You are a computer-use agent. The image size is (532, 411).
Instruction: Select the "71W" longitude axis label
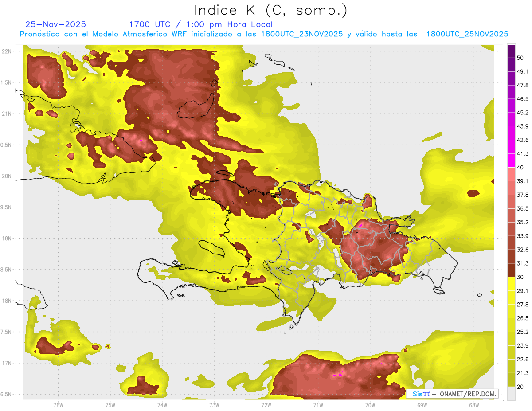[x=318, y=405]
